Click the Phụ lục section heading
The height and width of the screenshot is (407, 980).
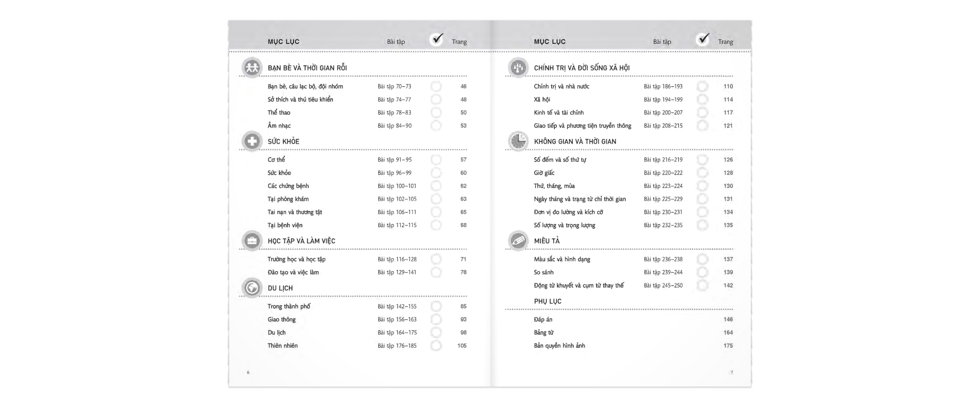(x=548, y=301)
